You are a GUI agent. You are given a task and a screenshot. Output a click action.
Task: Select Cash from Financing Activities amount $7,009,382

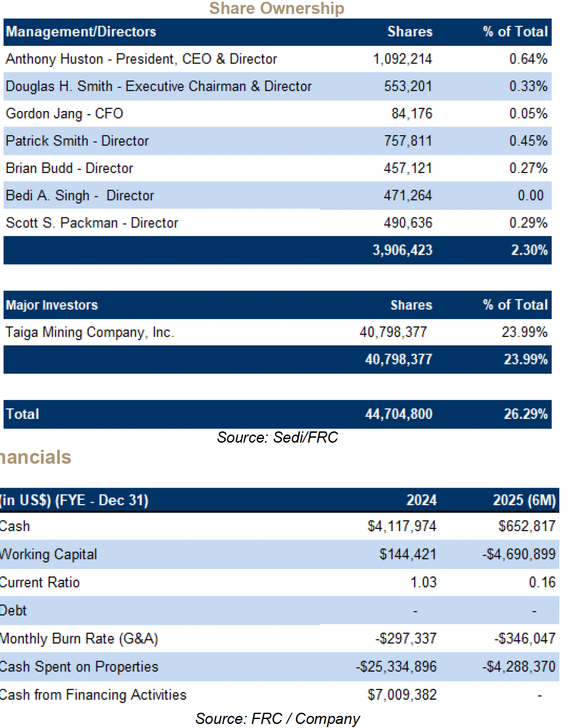tap(402, 695)
